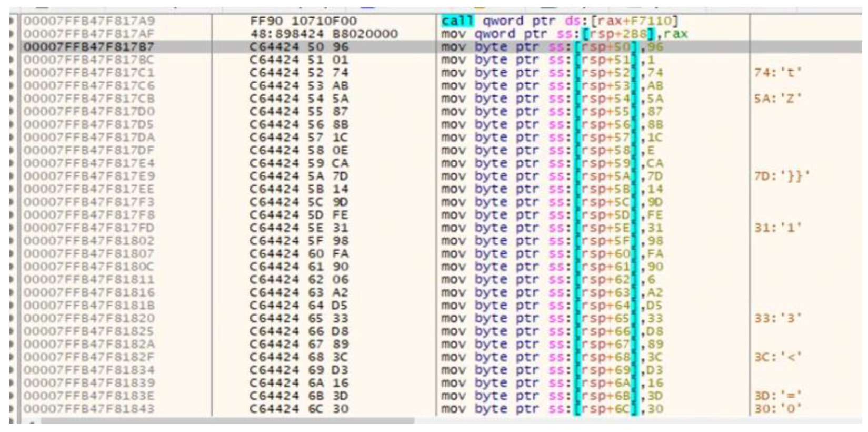868x432 pixels.
Task: Click address 00007FFB47F817B7 in the highlighted row
Action: point(88,47)
